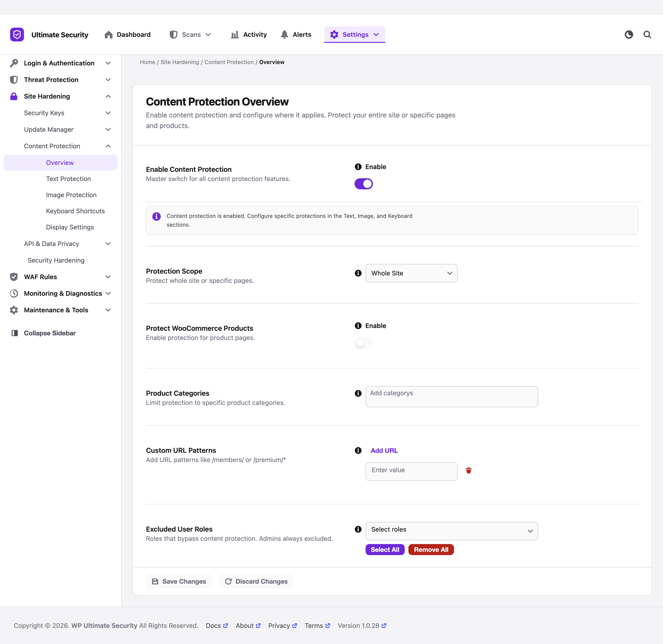
Task: Open the Select roles dropdown
Action: coord(452,531)
